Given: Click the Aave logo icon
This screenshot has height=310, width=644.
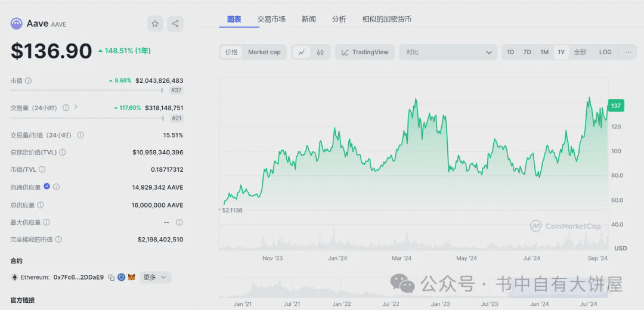Looking at the screenshot, I should point(17,24).
